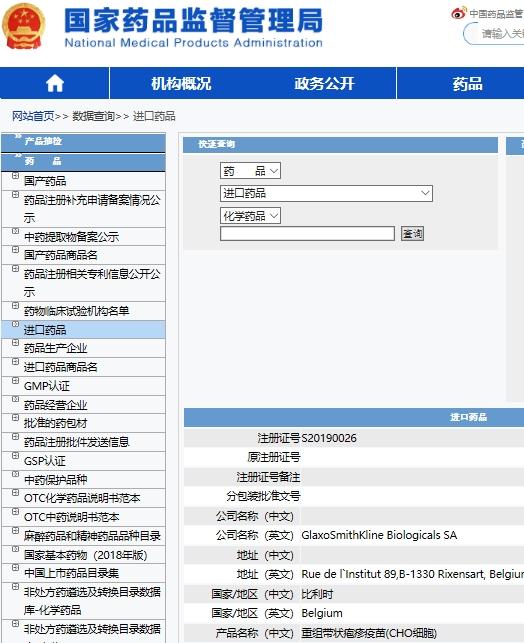Viewport: 524px width, 643px height.
Task: Expand the 国产药品 tree node icon
Action: [x=15, y=176]
